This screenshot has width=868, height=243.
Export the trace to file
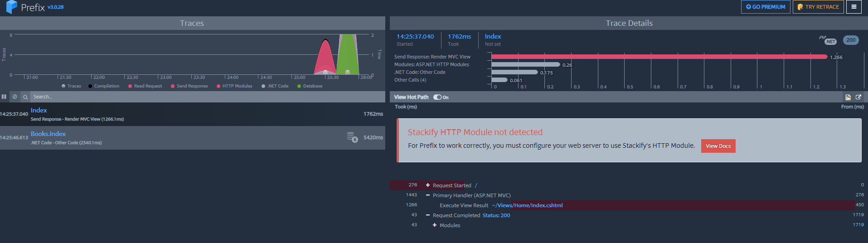click(848, 97)
